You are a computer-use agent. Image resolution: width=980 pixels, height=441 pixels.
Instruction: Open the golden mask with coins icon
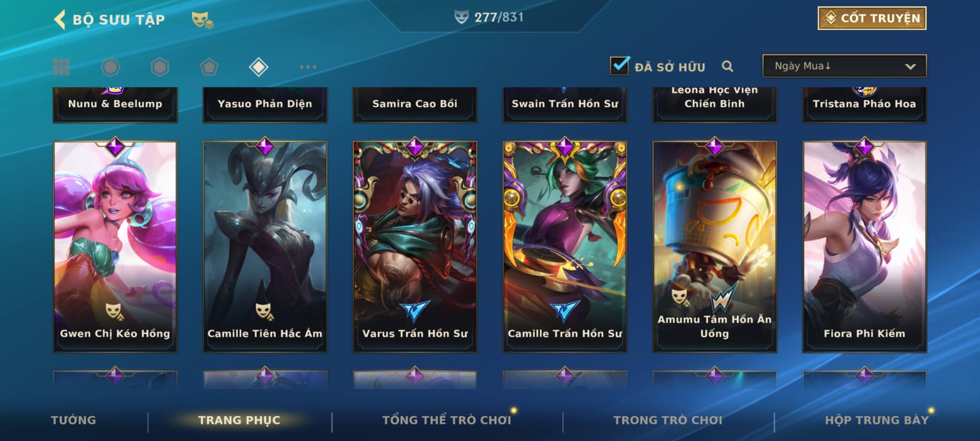[203, 20]
